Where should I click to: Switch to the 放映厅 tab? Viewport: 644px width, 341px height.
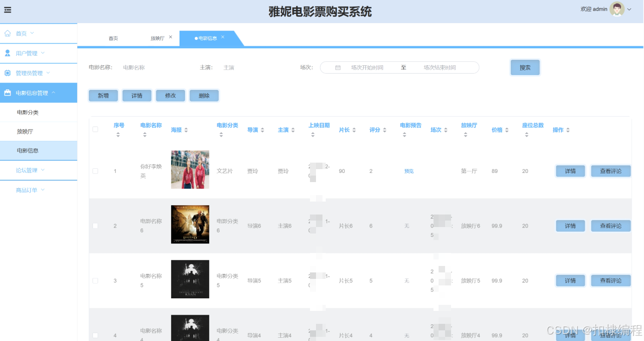point(157,38)
